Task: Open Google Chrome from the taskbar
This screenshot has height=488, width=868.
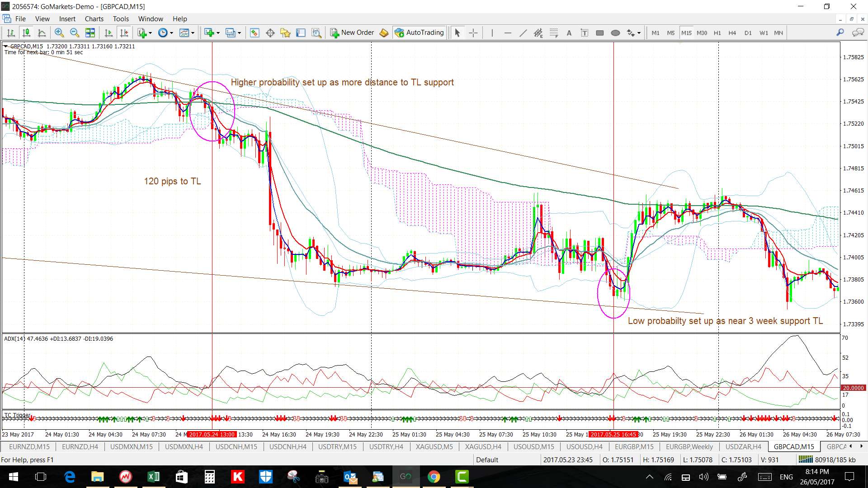Action: [434, 477]
